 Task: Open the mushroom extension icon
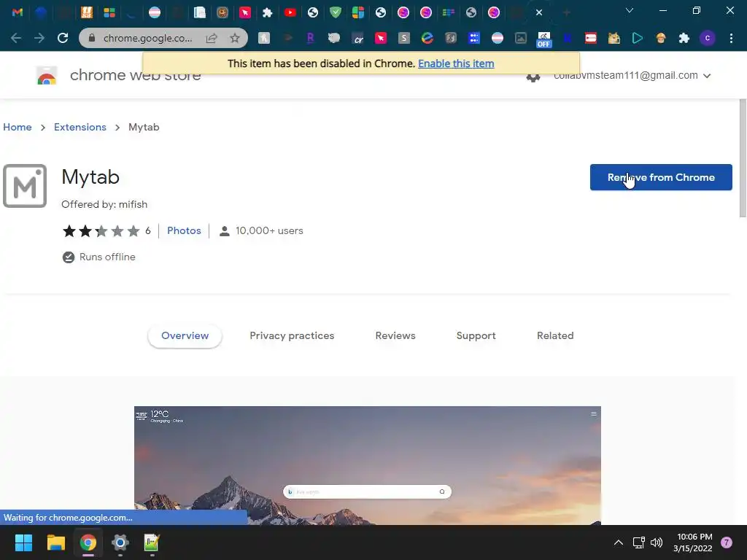[x=661, y=38]
